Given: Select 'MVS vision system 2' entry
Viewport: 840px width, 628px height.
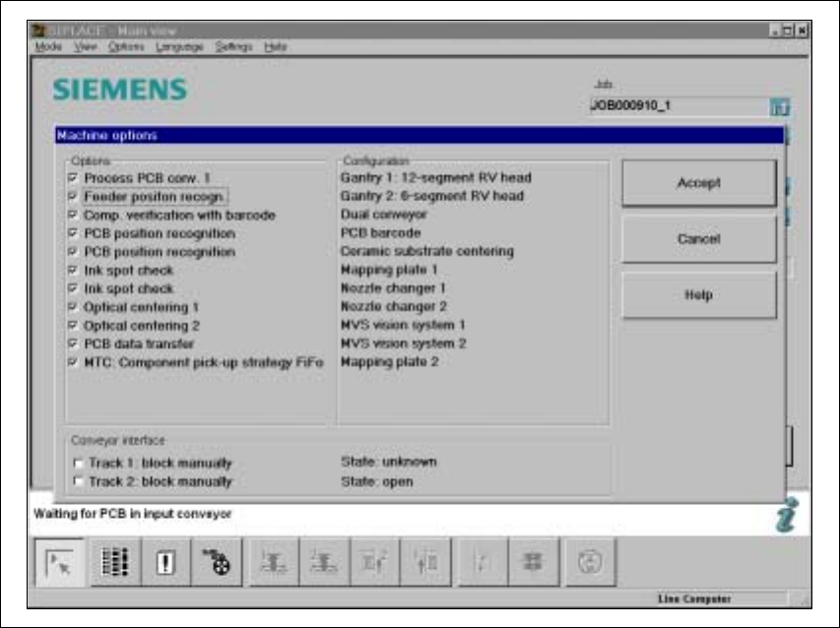Looking at the screenshot, I should (404, 344).
